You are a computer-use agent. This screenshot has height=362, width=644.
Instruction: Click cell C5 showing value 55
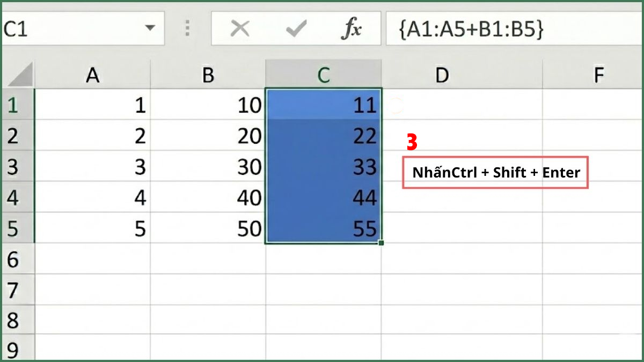323,228
